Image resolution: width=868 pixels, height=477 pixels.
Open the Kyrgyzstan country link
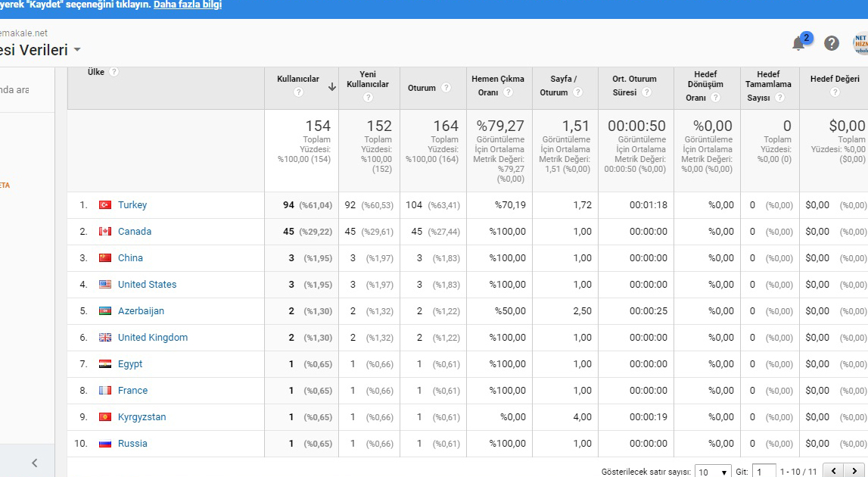pyautogui.click(x=142, y=417)
